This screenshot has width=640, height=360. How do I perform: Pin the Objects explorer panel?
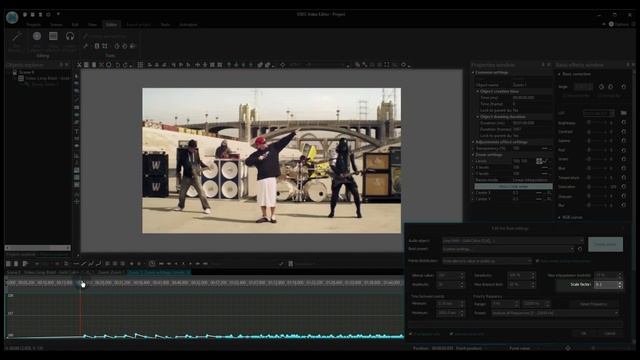click(61, 65)
